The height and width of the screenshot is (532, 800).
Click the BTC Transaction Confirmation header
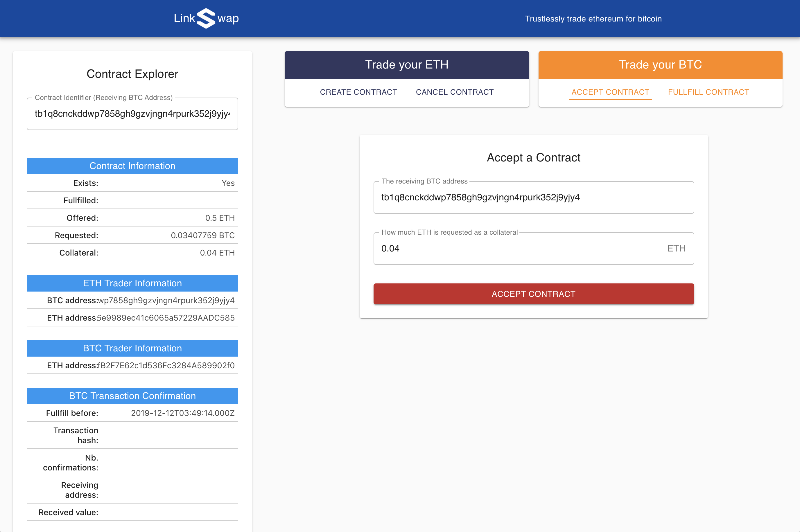click(x=132, y=396)
